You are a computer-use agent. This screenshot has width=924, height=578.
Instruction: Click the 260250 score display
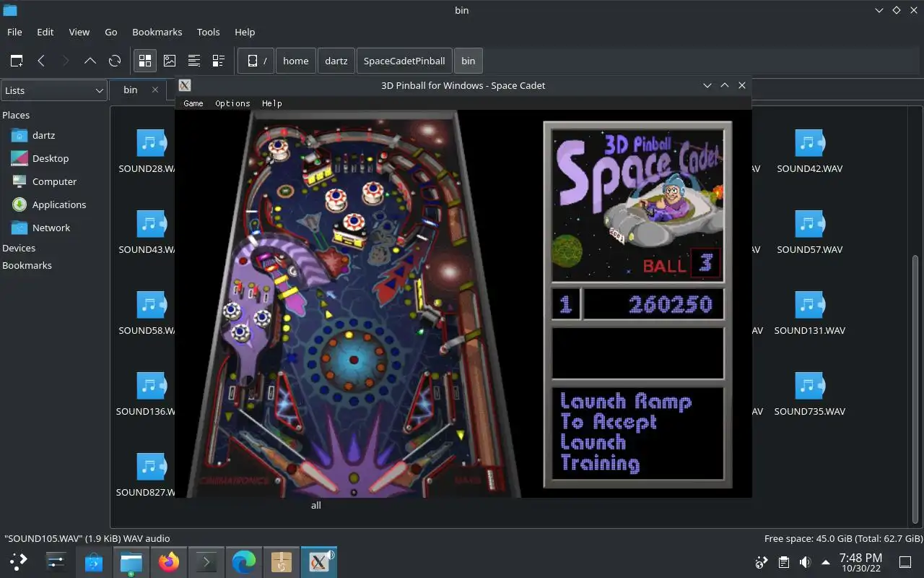[x=653, y=304]
